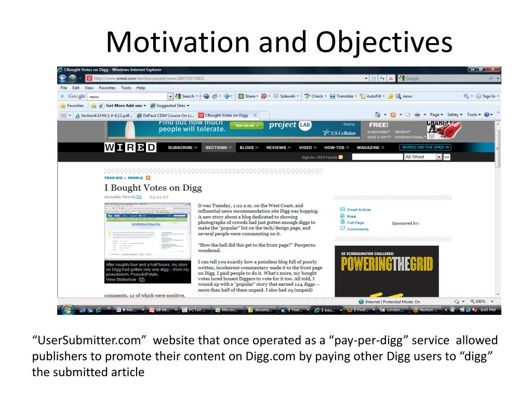
Task: Click the highlighter icon in Google toolbar
Action: click(391, 96)
